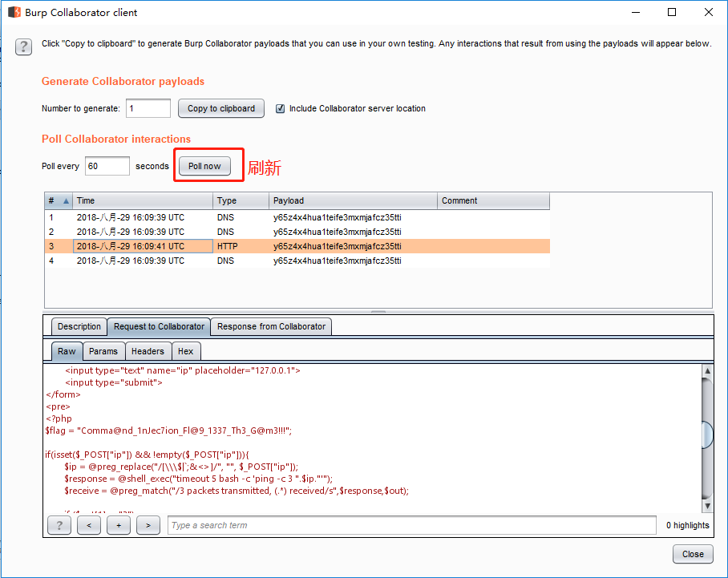Click the help question mark icon at top
Viewport: 728px width, 578px height.
[x=24, y=46]
